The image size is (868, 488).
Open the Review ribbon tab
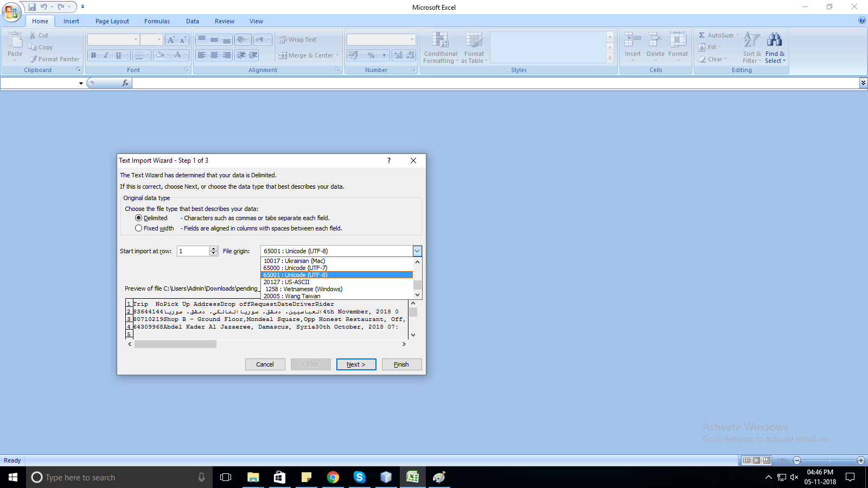pos(225,21)
